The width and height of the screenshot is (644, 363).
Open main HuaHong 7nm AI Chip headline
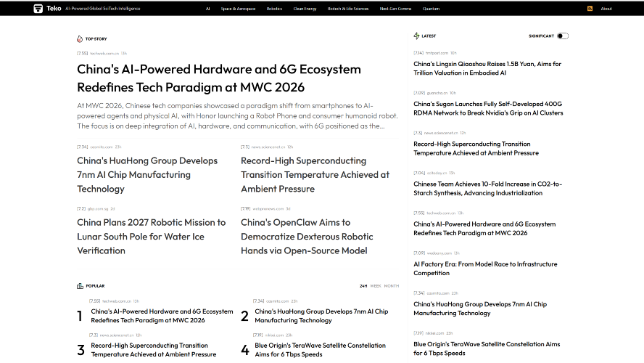147,175
